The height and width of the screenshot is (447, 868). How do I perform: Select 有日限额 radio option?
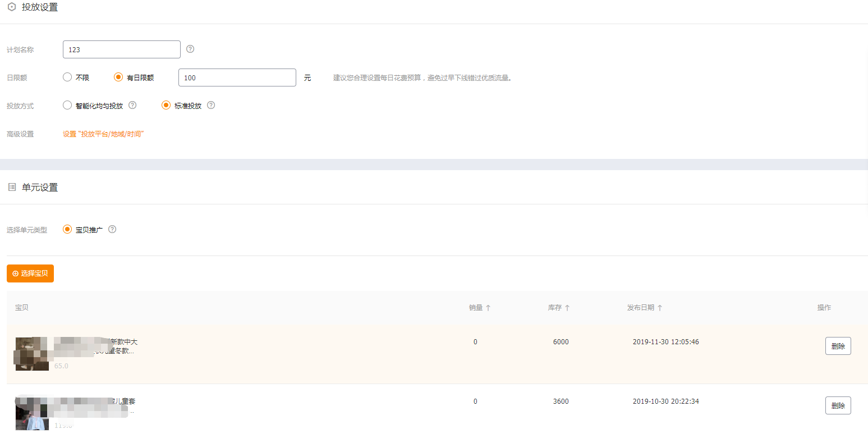(118, 77)
